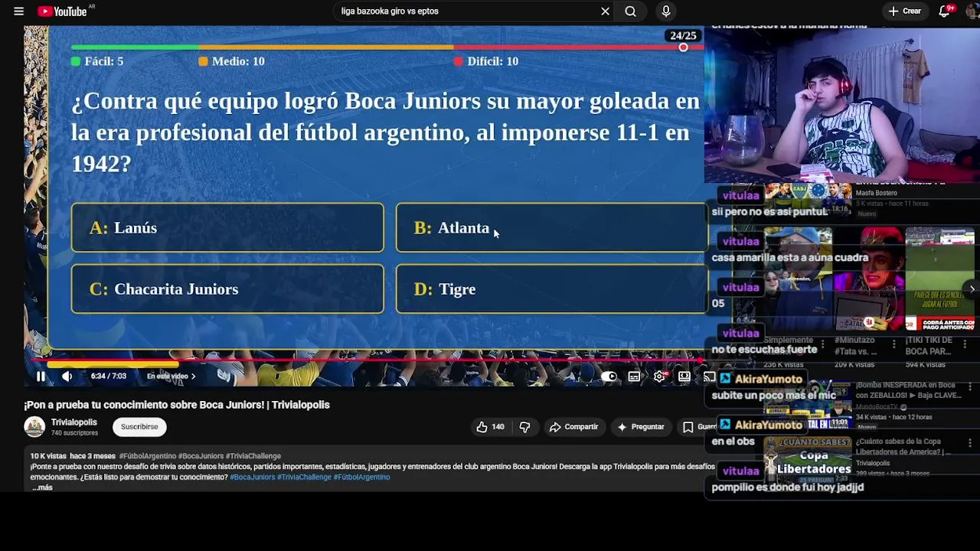Select answer A: Lanús
Screen dimensions: 980x551
pos(227,228)
